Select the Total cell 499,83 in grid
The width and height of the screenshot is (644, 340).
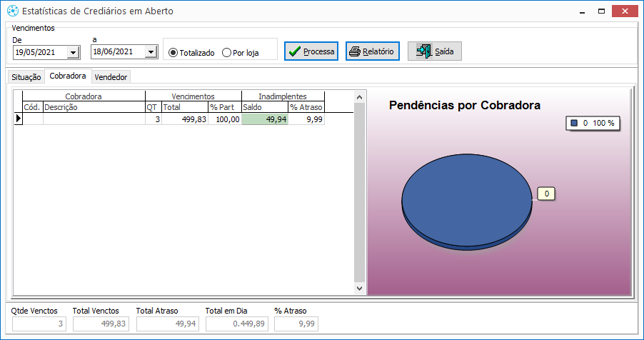[x=185, y=119]
